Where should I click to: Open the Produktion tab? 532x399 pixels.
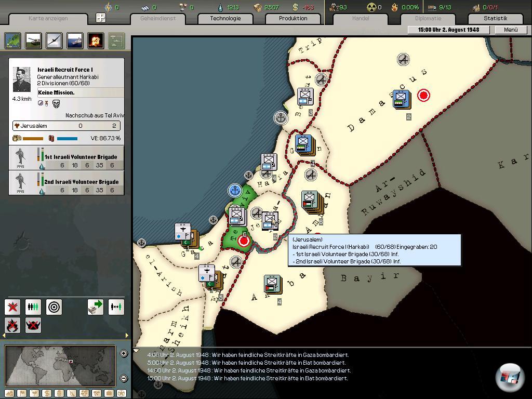pos(293,19)
